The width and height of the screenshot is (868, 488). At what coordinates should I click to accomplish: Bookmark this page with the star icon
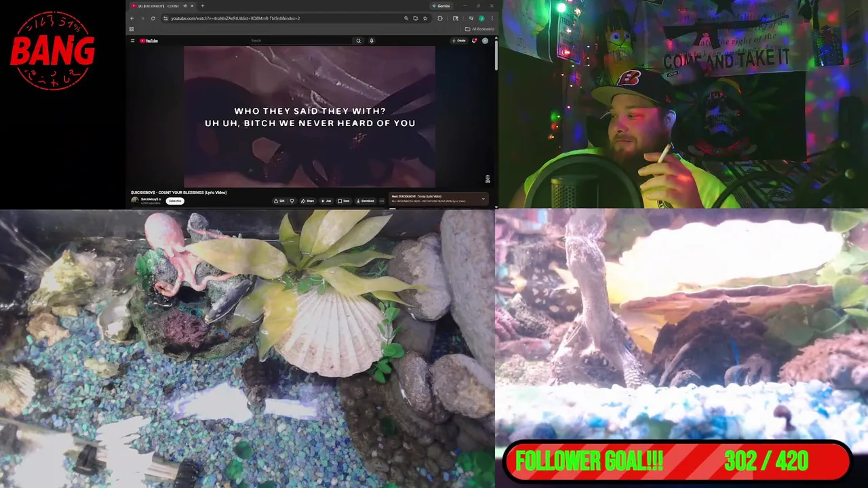425,18
